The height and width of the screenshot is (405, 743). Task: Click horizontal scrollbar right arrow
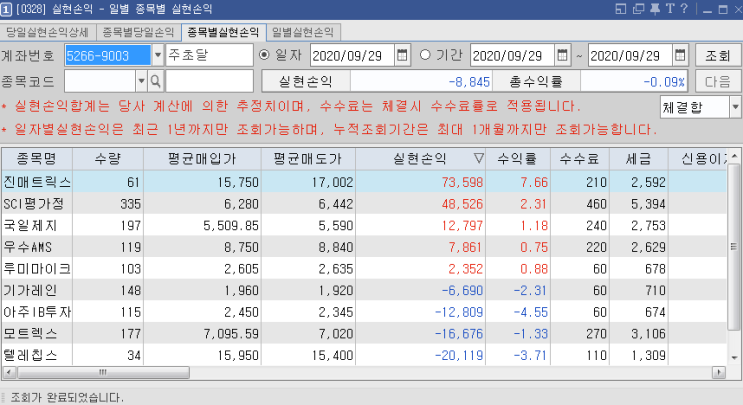click(x=719, y=372)
